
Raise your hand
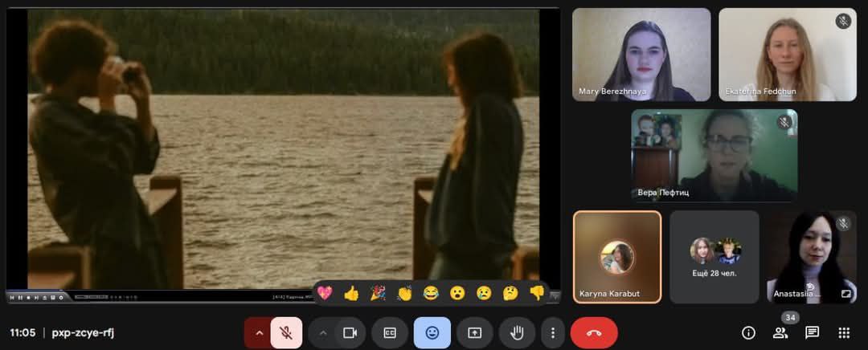point(517,332)
